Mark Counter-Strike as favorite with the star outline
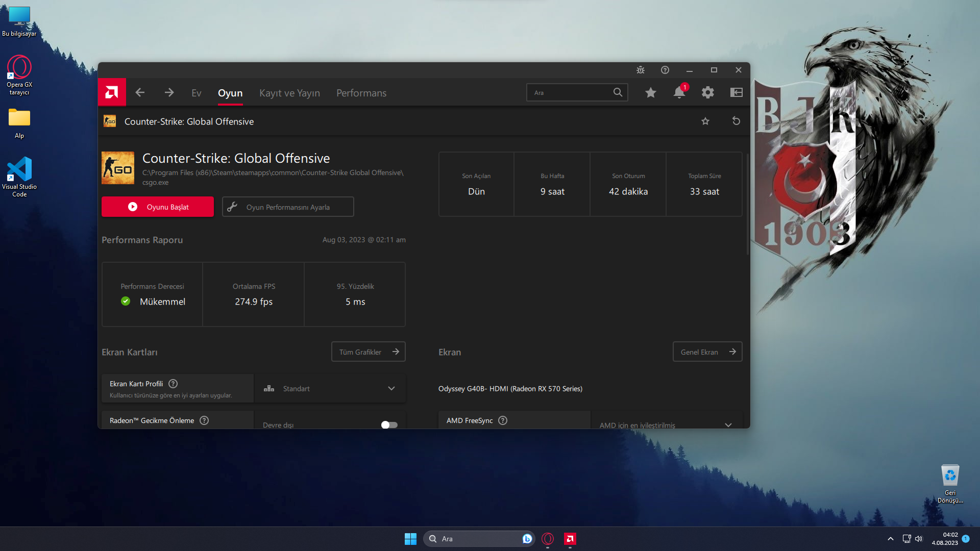This screenshot has width=980, height=551. [x=705, y=121]
